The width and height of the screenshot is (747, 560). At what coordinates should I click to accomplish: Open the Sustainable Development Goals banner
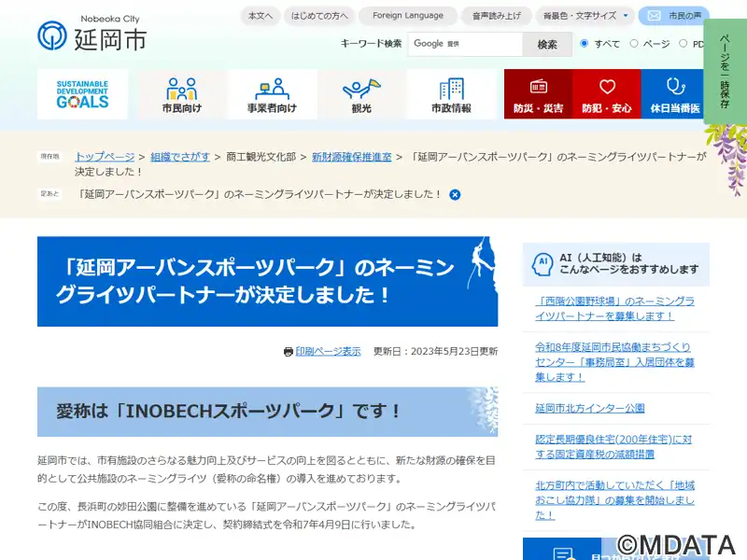pyautogui.click(x=82, y=94)
